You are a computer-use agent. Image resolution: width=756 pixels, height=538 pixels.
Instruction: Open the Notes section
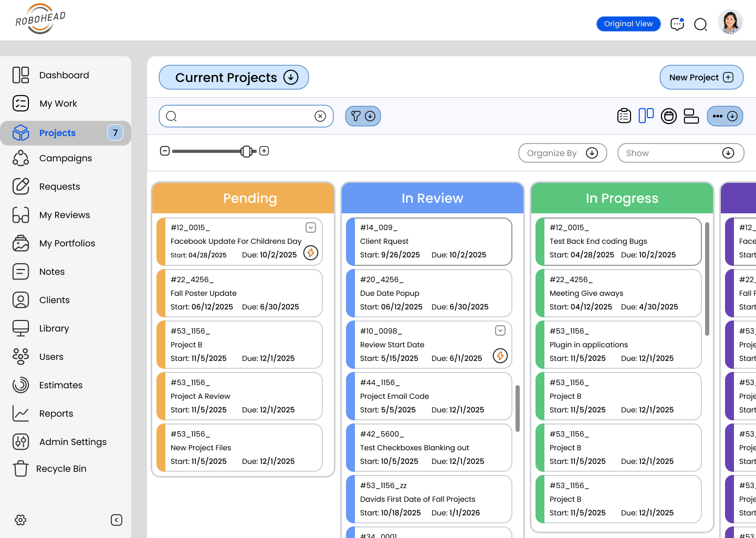click(x=38, y=272)
